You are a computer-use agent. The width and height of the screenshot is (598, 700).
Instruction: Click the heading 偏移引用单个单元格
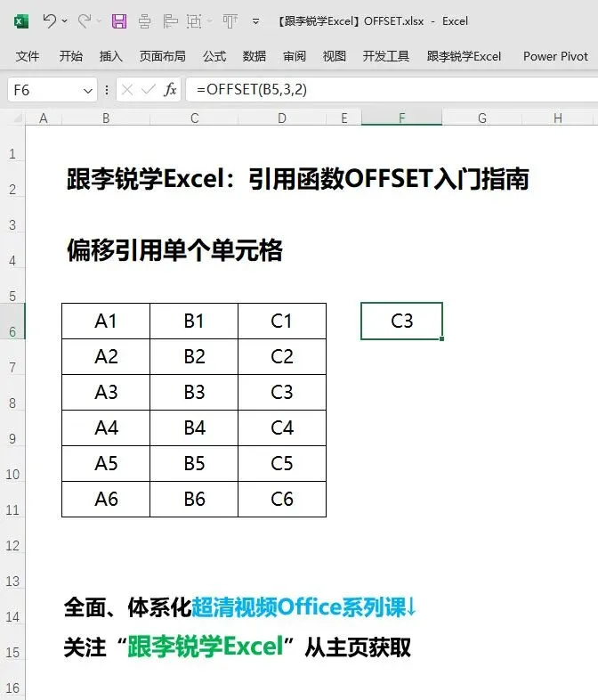click(174, 250)
